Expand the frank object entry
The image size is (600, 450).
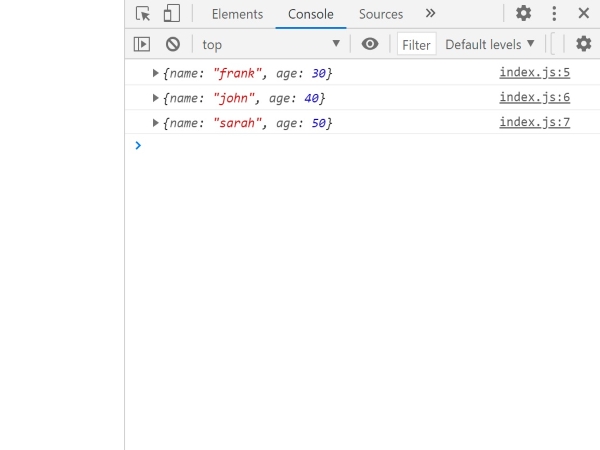tap(156, 73)
